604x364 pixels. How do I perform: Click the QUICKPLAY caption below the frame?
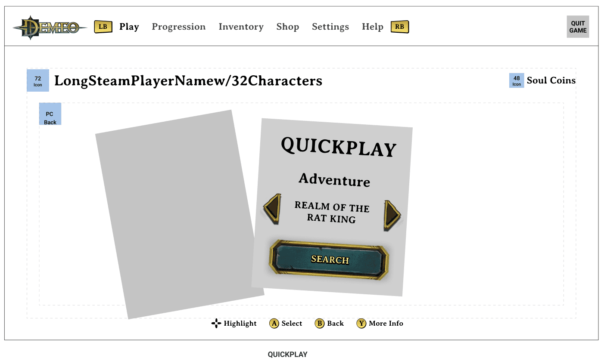tap(288, 355)
